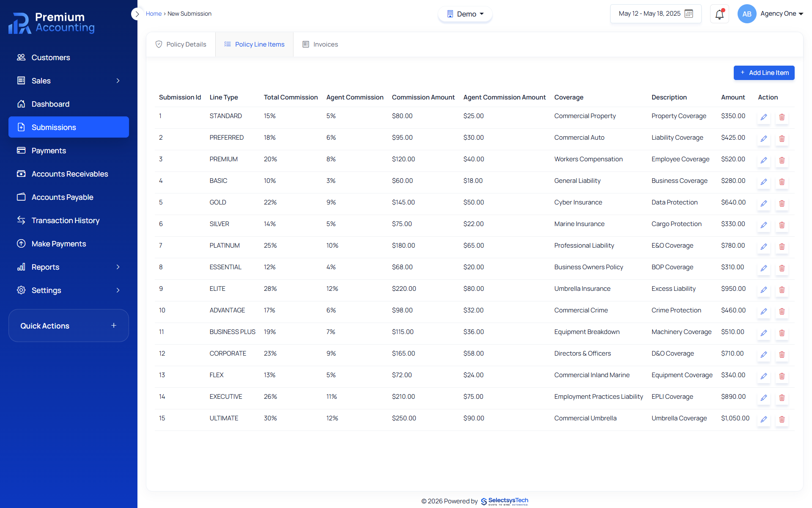Open the Invoices tab
The image size is (812, 508).
click(320, 44)
